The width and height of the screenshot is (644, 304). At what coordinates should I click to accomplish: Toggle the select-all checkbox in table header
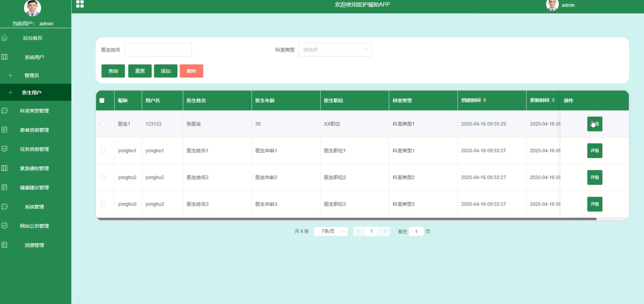click(x=102, y=101)
